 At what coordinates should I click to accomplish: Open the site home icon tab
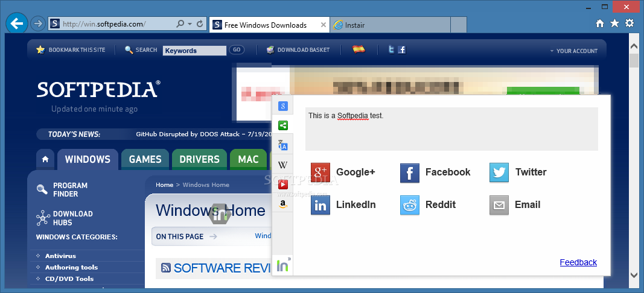(45, 159)
